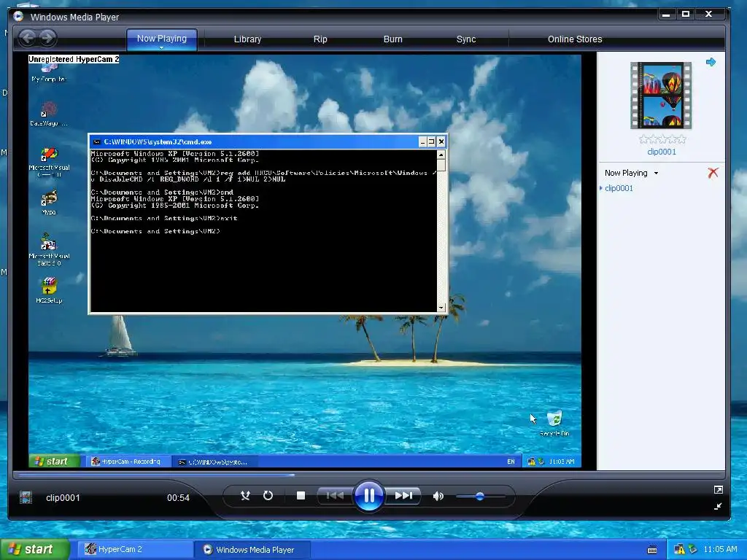Click the seek bar progress track

368,475
